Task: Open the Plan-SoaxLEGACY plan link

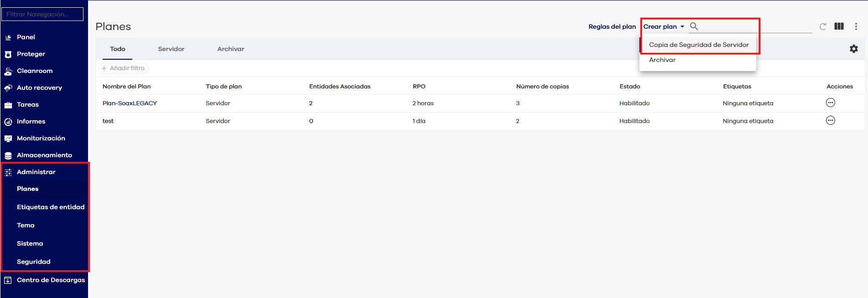Action: [x=130, y=103]
